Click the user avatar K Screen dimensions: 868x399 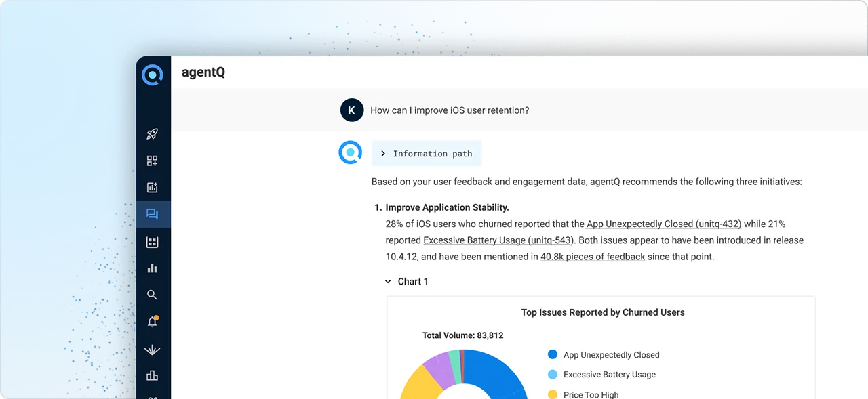coord(351,110)
